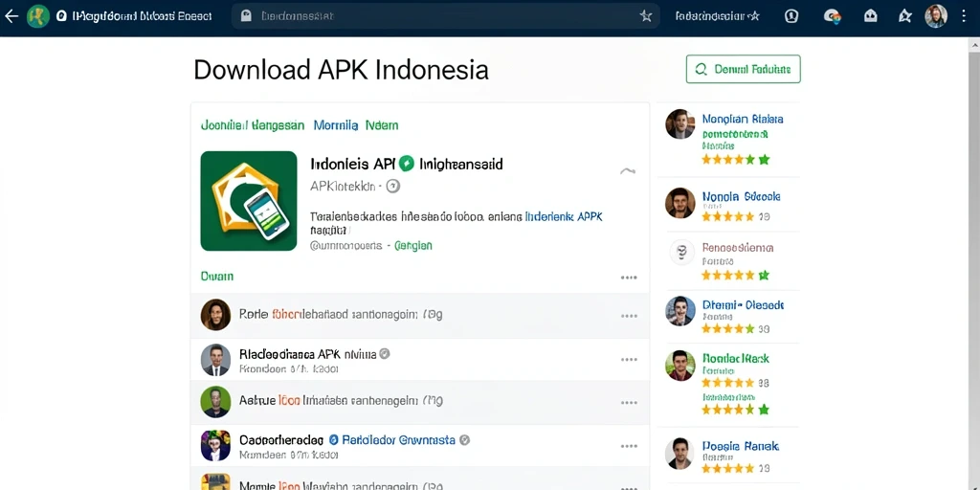The image size is (980, 490).
Task: Open the three-dot menu of the 'Daoperheradeg' row
Action: point(629,446)
